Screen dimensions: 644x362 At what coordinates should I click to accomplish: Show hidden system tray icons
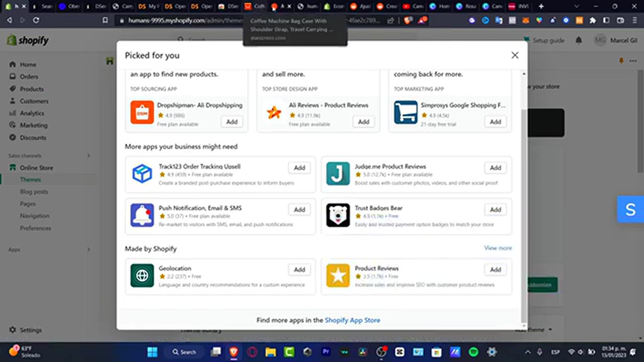coord(528,352)
